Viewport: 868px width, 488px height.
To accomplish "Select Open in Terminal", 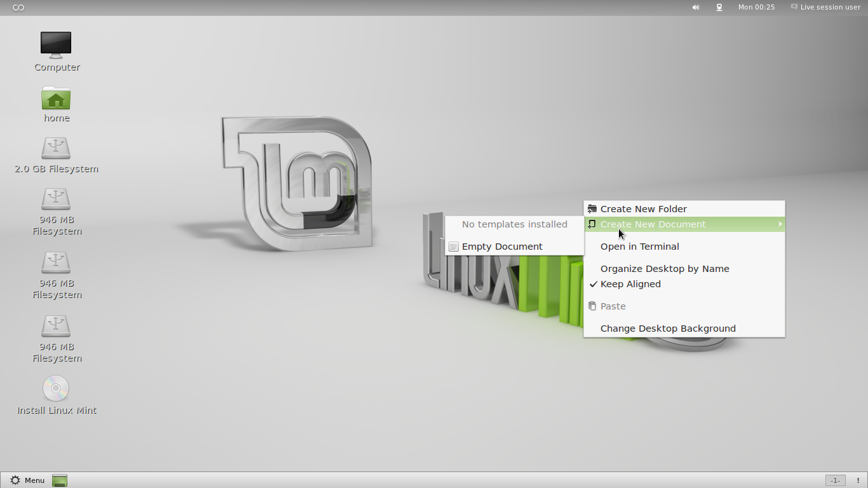I will [640, 247].
